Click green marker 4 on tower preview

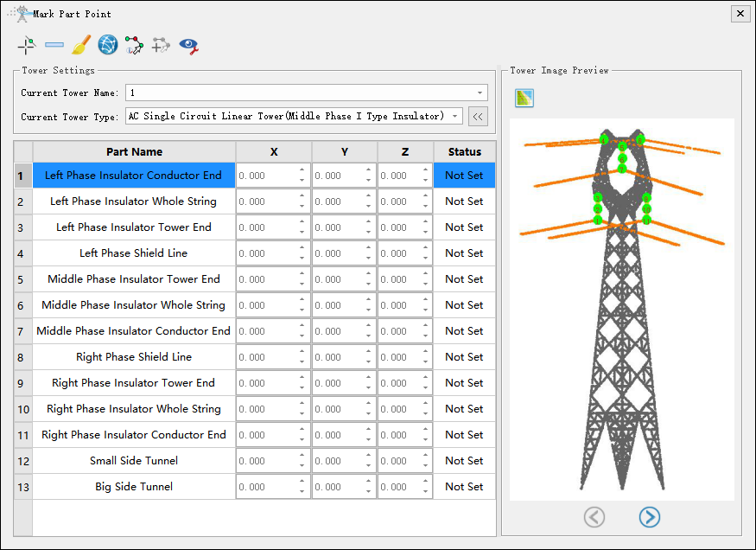[604, 140]
